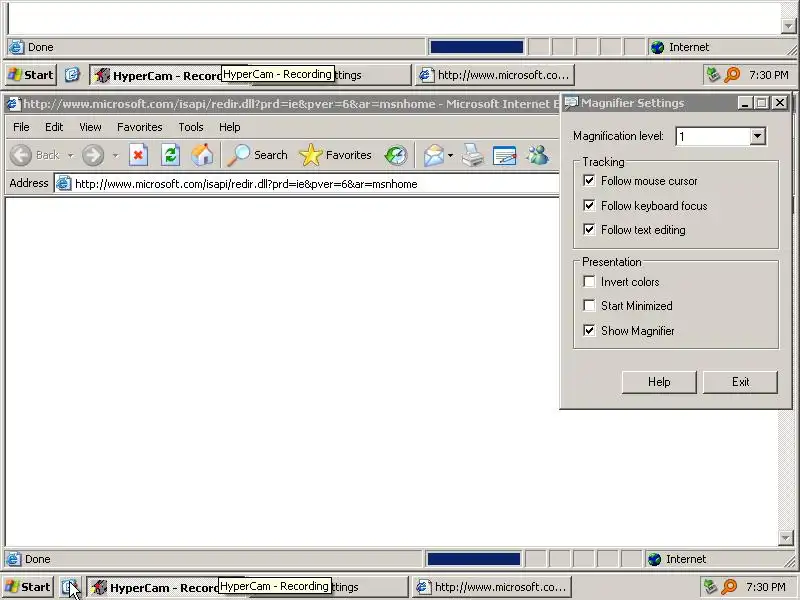Click the Back arrow in Internet Explorer toolbar
The image size is (800, 600).
pyautogui.click(x=21, y=155)
